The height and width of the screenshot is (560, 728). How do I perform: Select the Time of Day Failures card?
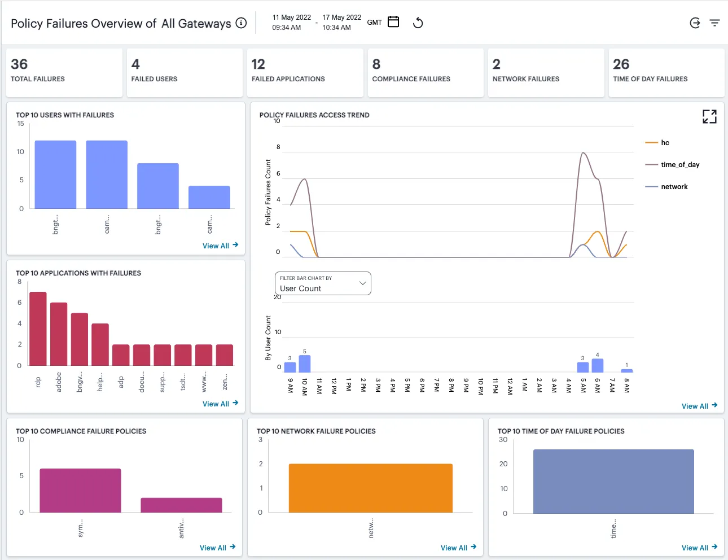click(x=666, y=72)
